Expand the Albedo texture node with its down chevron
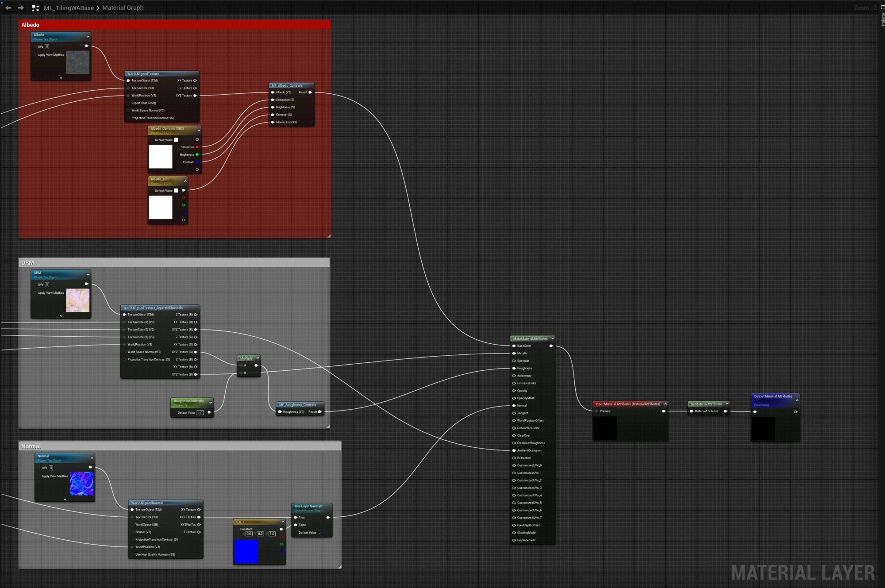The height and width of the screenshot is (588, 885). click(x=61, y=78)
